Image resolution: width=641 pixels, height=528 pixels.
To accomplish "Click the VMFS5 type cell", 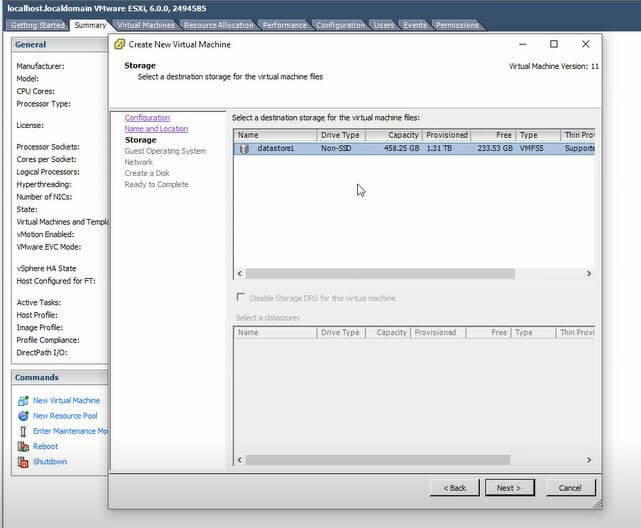I will coord(531,148).
